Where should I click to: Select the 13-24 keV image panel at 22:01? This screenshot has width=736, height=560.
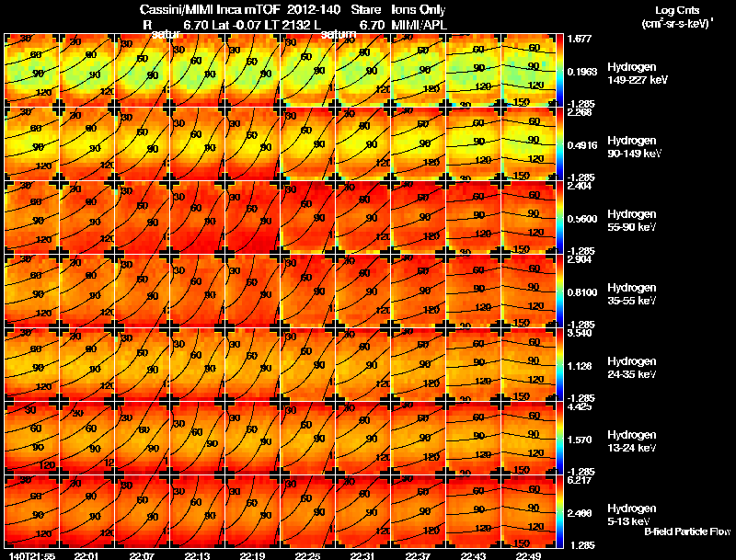(x=86, y=438)
